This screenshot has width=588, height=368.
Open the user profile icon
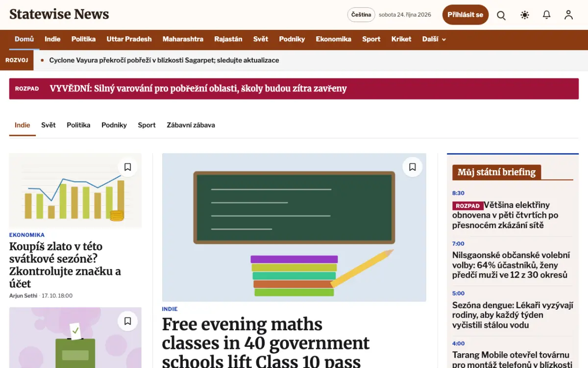coord(568,15)
